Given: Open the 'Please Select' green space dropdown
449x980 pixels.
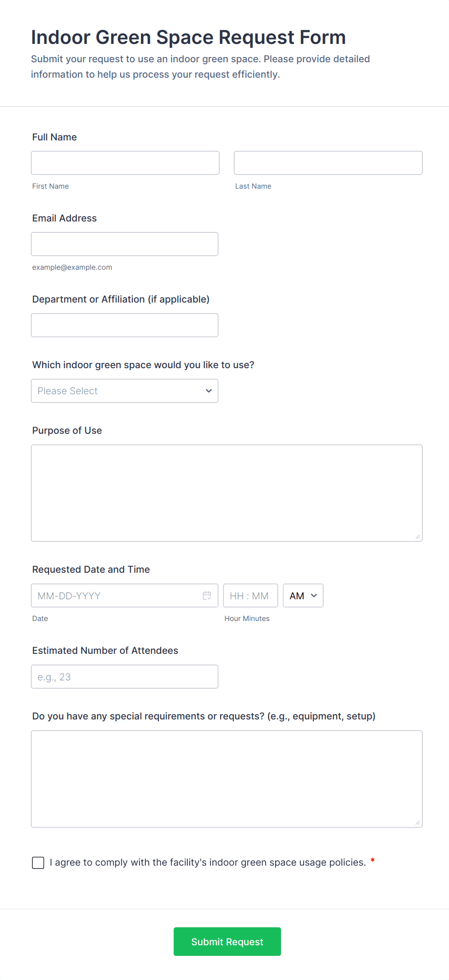Looking at the screenshot, I should click(124, 391).
